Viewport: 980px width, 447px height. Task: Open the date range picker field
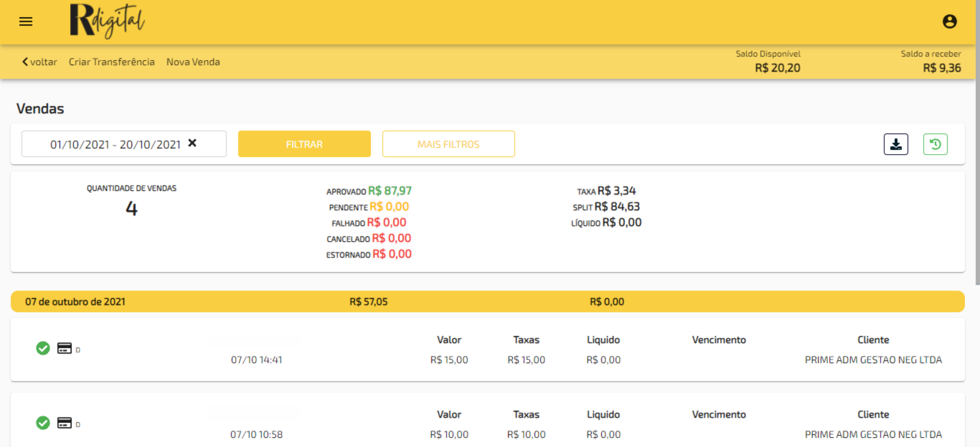(x=114, y=144)
